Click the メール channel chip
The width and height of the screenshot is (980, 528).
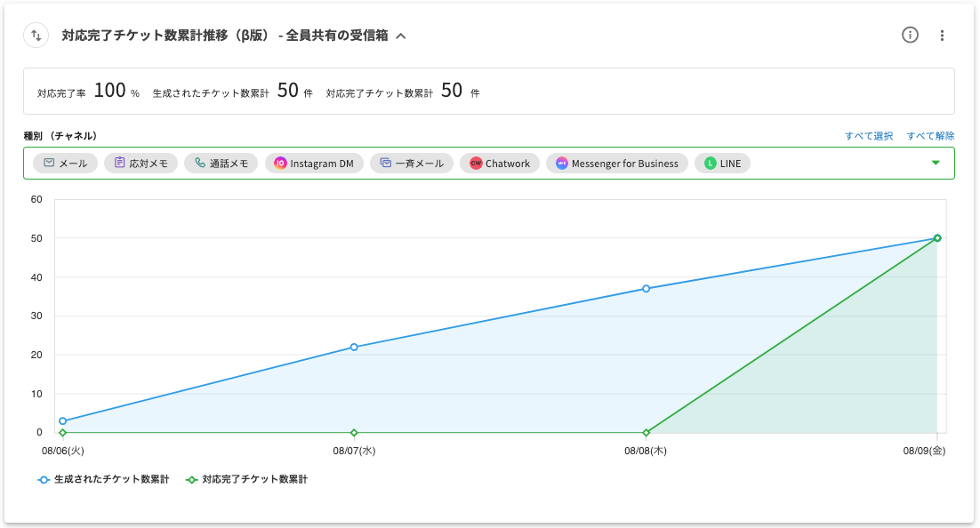click(x=66, y=164)
